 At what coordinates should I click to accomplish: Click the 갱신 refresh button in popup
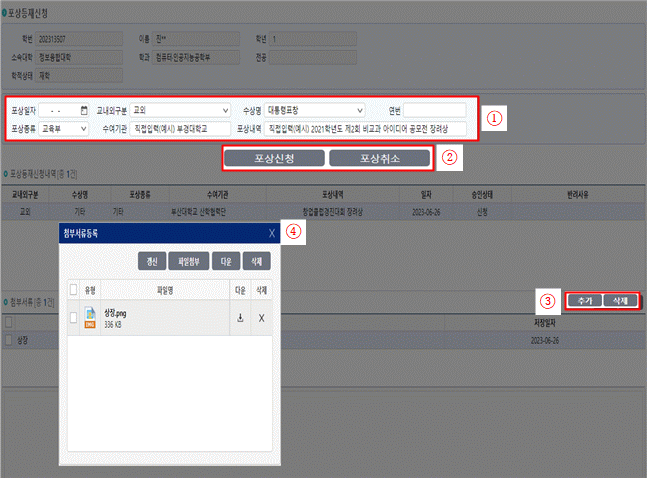pyautogui.click(x=153, y=260)
